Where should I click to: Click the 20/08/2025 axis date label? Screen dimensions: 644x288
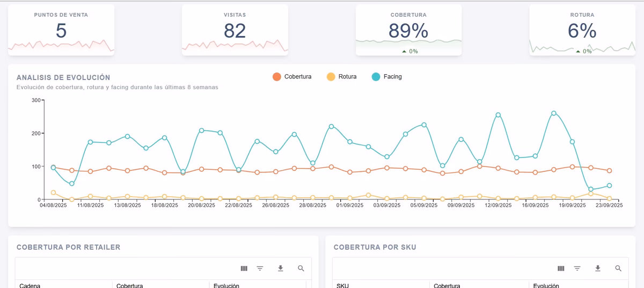coord(202,205)
